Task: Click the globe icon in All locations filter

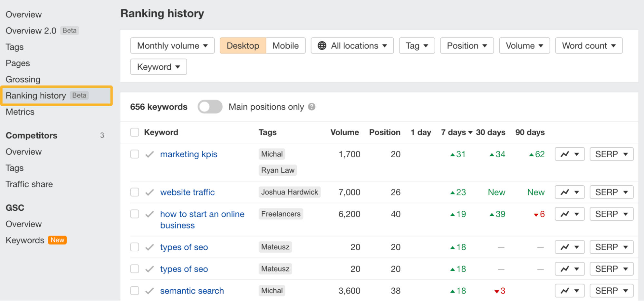Action: [322, 46]
